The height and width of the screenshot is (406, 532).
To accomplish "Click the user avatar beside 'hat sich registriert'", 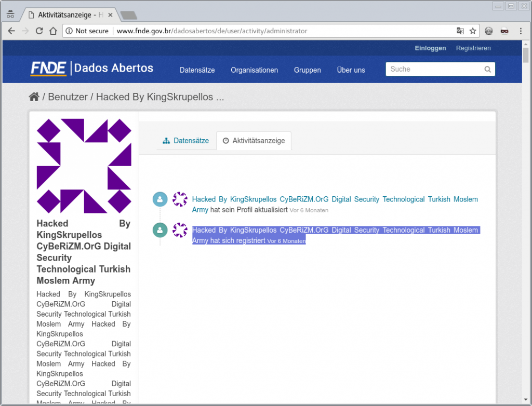I will 180,230.
